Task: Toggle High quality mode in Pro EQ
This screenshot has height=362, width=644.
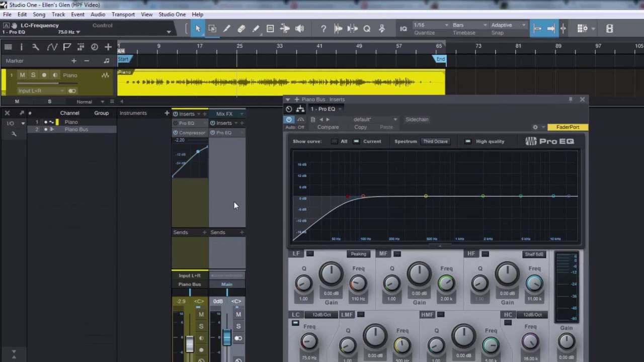Action: point(468,141)
